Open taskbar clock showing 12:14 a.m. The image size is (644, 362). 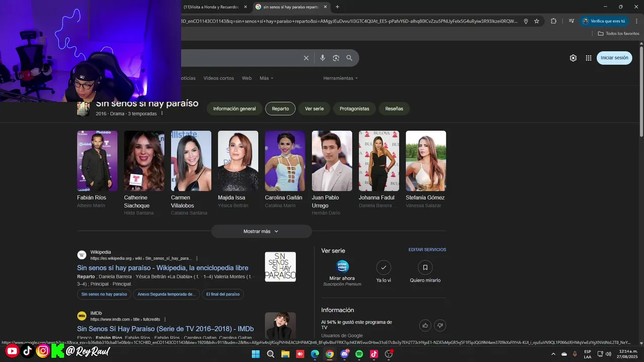point(628,354)
